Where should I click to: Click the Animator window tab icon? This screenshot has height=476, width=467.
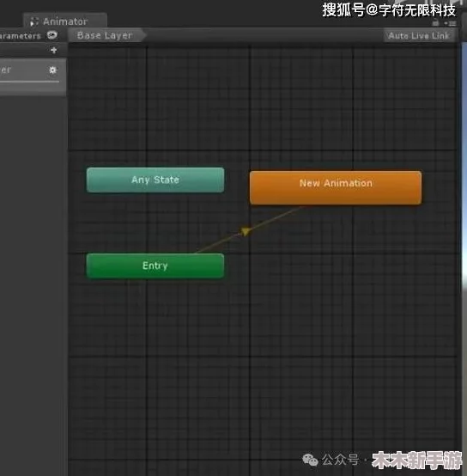coord(34,21)
